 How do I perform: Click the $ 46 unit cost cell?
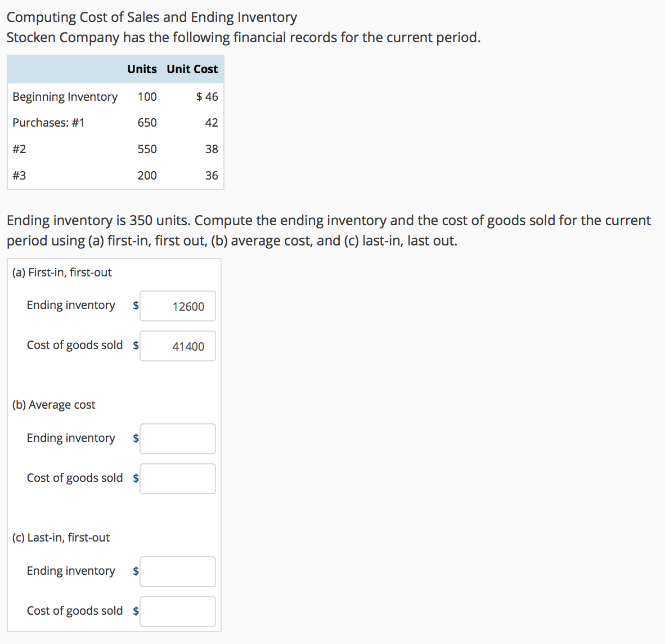[207, 97]
